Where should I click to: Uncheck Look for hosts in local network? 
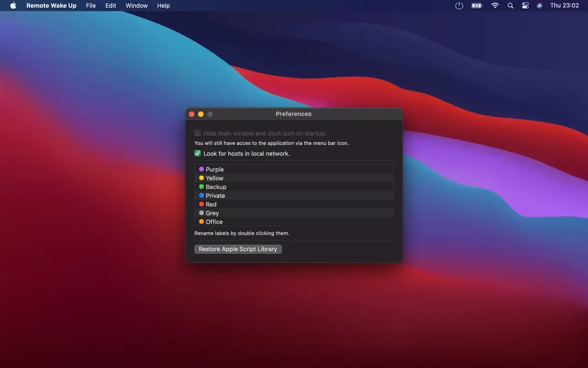(198, 153)
